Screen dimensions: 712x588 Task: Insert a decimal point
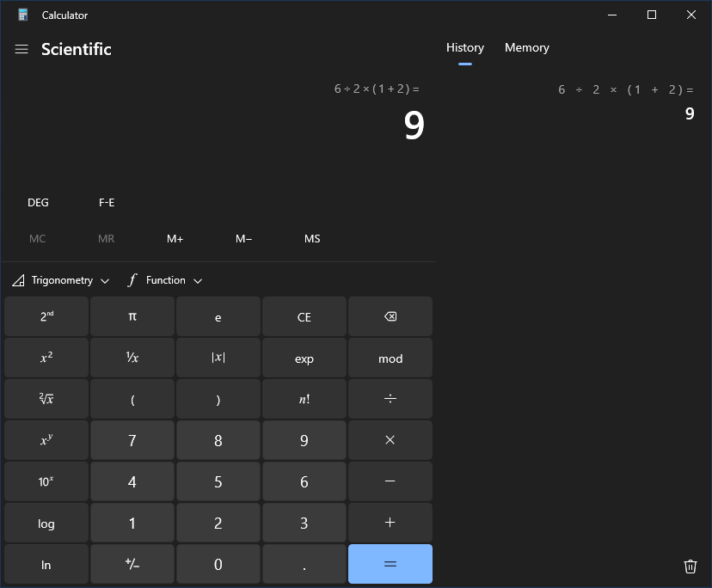click(304, 564)
